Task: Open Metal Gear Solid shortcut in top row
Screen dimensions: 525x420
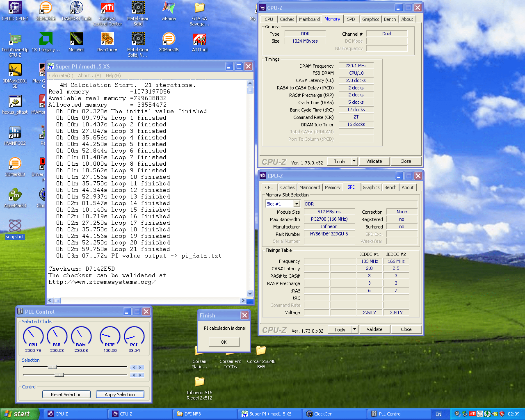Action: point(138,14)
